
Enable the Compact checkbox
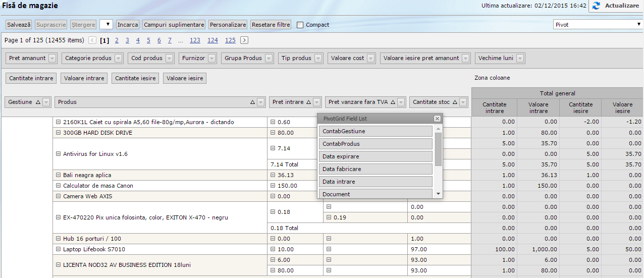(x=300, y=25)
